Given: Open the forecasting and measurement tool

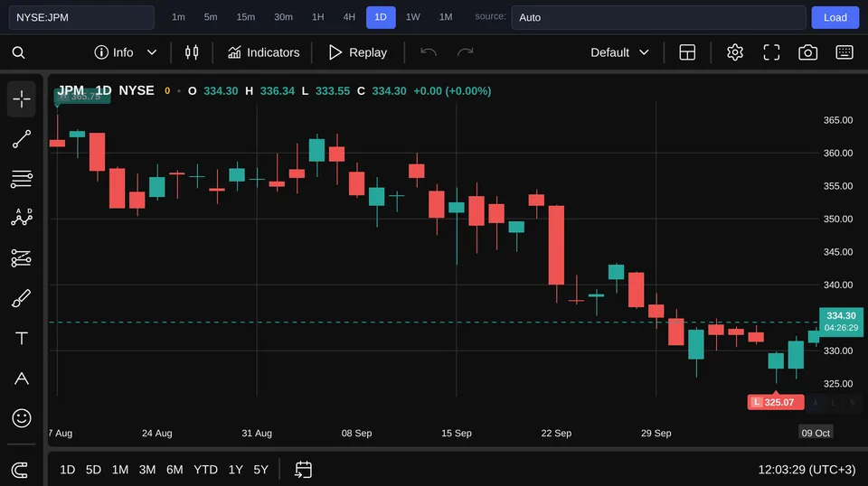Looking at the screenshot, I should click(22, 258).
